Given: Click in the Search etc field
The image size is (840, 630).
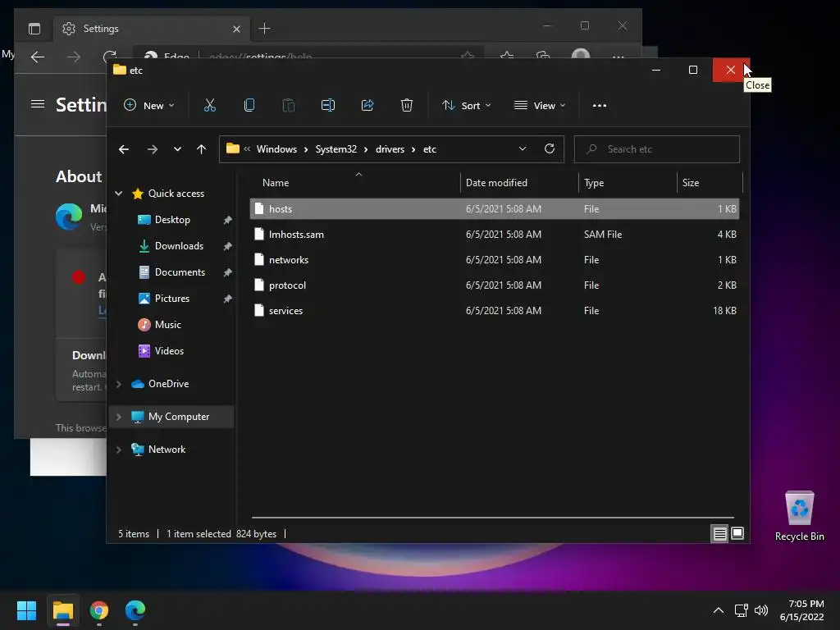Looking at the screenshot, I should pyautogui.click(x=657, y=149).
